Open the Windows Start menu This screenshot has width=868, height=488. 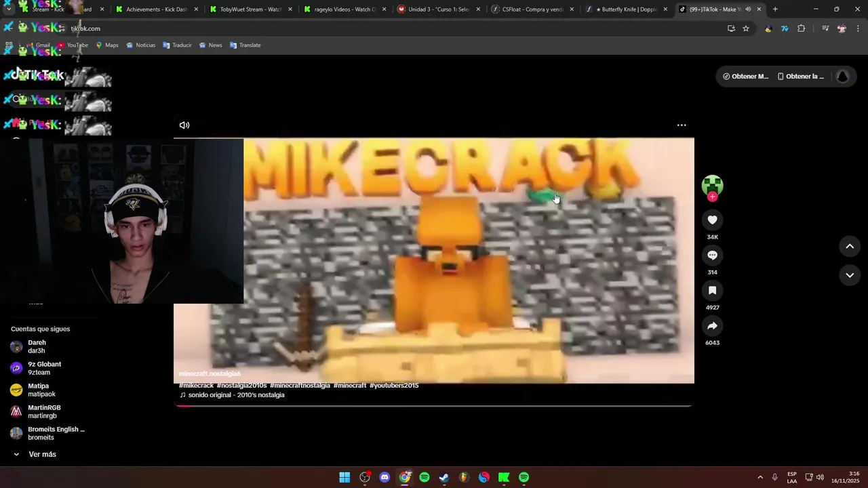tap(344, 477)
